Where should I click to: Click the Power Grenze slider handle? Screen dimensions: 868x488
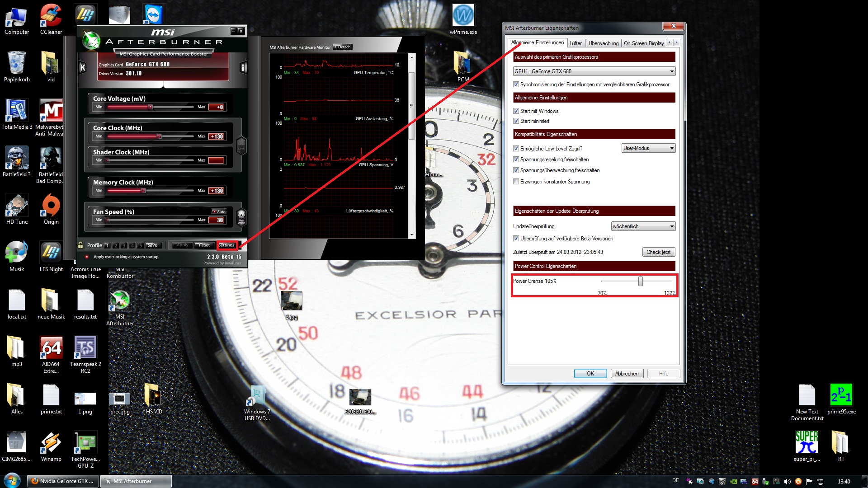point(640,282)
